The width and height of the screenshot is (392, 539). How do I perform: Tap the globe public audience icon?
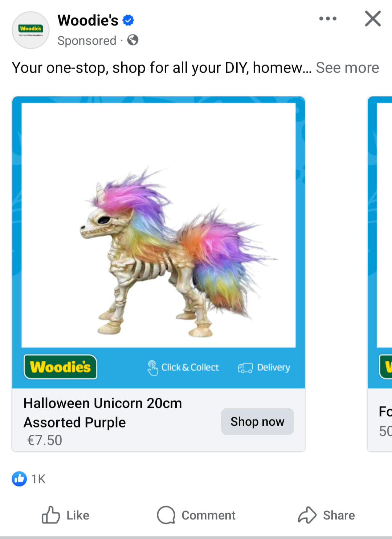pyautogui.click(x=133, y=40)
